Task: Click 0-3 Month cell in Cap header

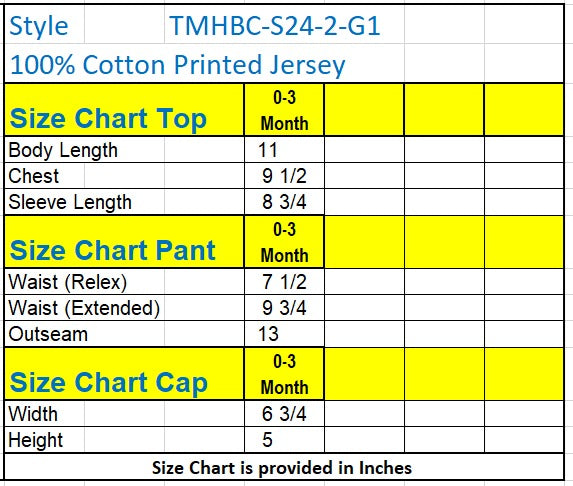Action: (284, 374)
